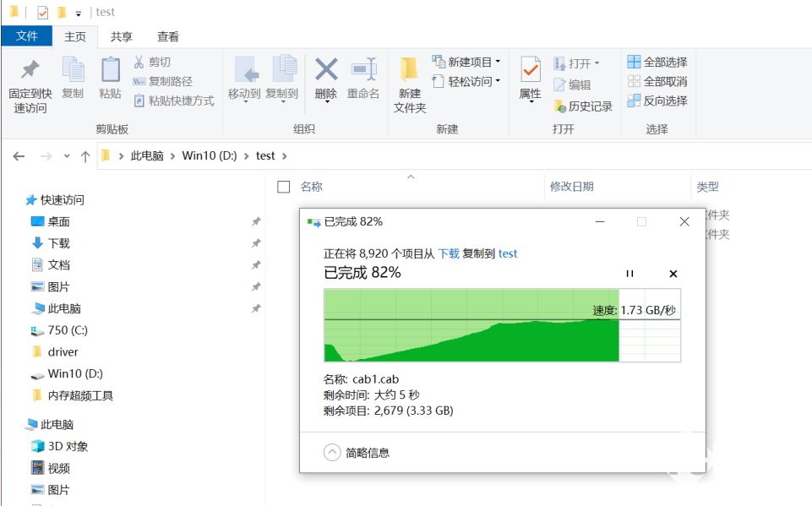The width and height of the screenshot is (812, 506).
Task: Open the 打开 dropdown in ribbon
Action: tap(576, 63)
